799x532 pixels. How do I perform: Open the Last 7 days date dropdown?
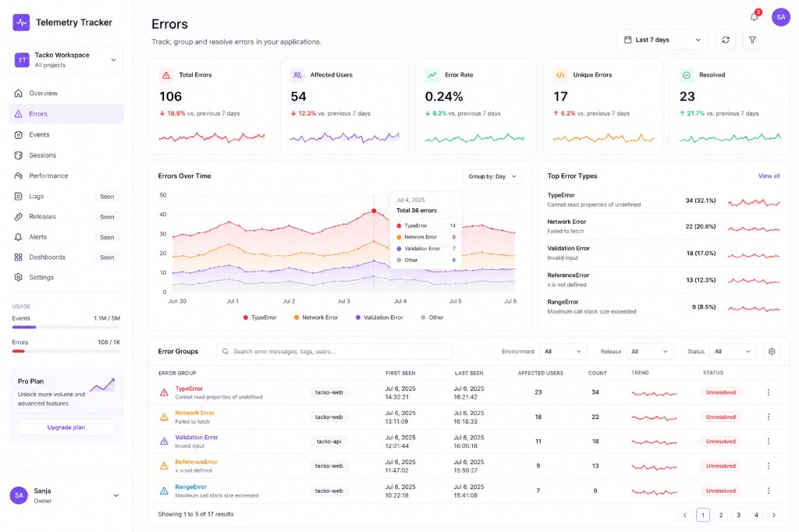click(x=662, y=40)
